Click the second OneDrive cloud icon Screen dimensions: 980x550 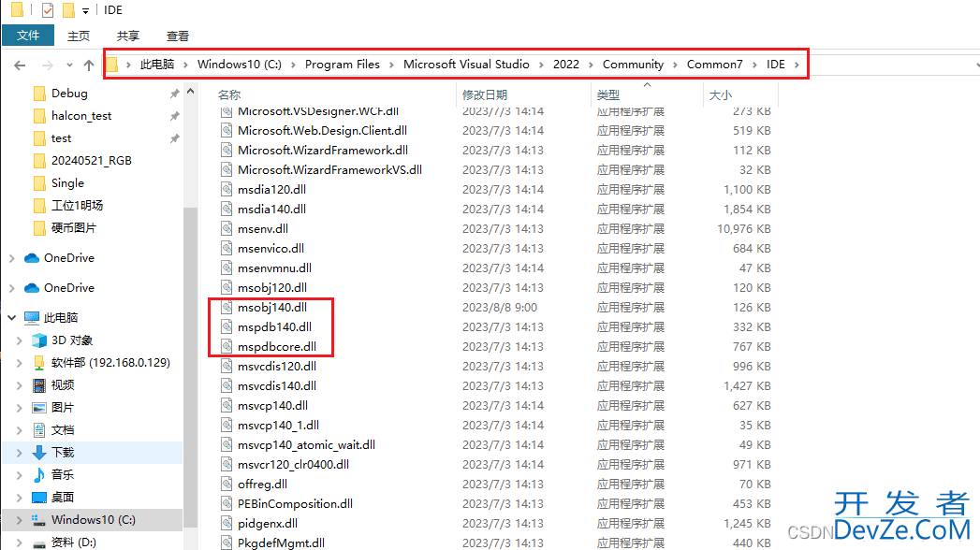click(31, 288)
